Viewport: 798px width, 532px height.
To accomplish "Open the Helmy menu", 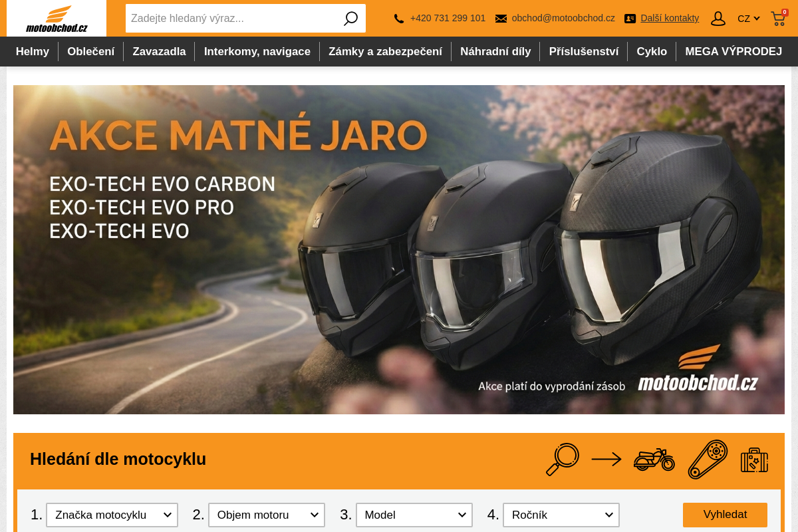I will 33,51.
